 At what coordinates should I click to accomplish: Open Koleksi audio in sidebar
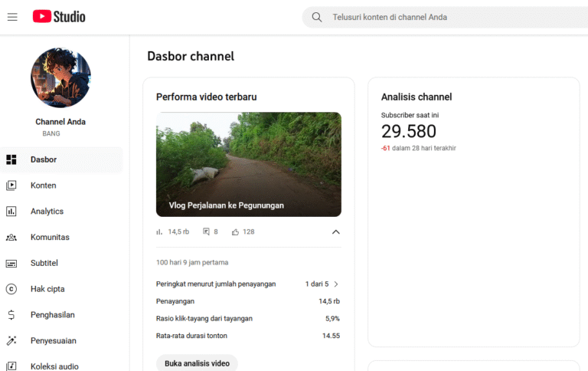pyautogui.click(x=54, y=366)
